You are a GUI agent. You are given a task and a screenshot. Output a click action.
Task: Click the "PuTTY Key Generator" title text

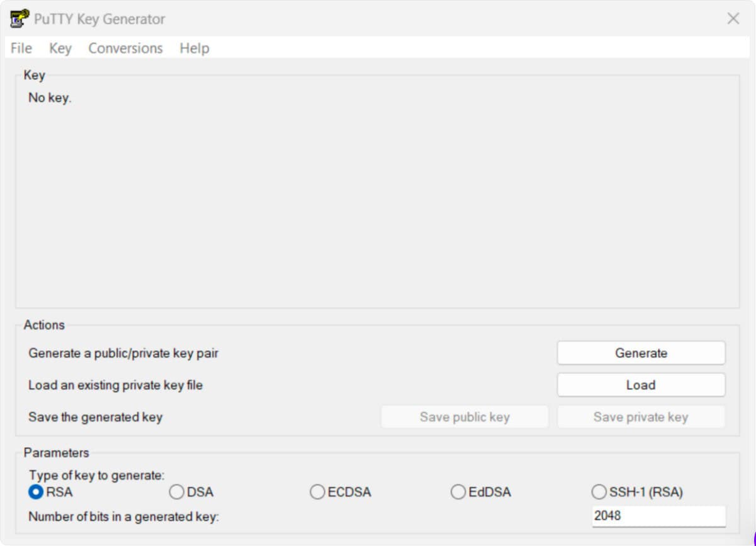point(99,19)
